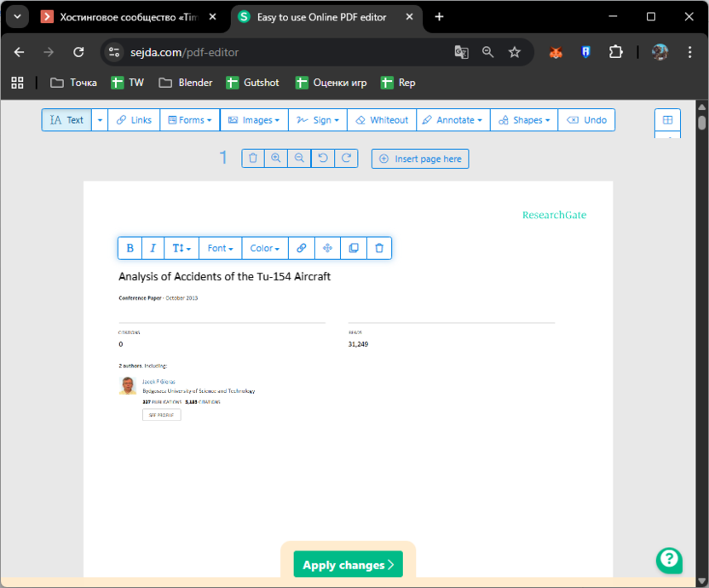Click the author photo thumbnail
This screenshot has height=588, width=709.
tap(128, 386)
